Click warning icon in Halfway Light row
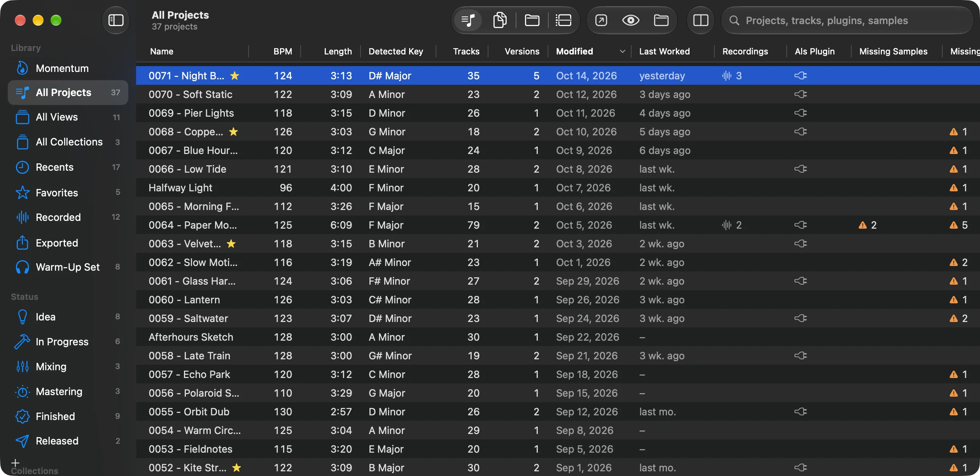Screen dimensions: 980x476 pyautogui.click(x=954, y=188)
